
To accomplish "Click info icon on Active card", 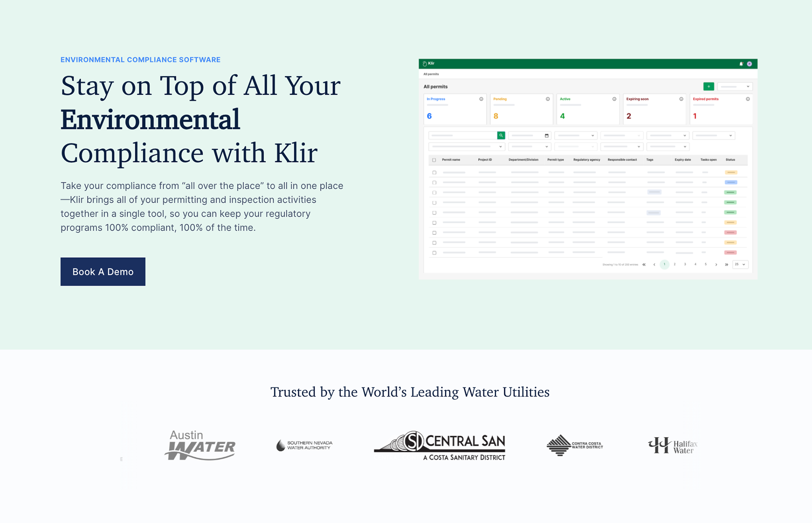I will [x=614, y=99].
